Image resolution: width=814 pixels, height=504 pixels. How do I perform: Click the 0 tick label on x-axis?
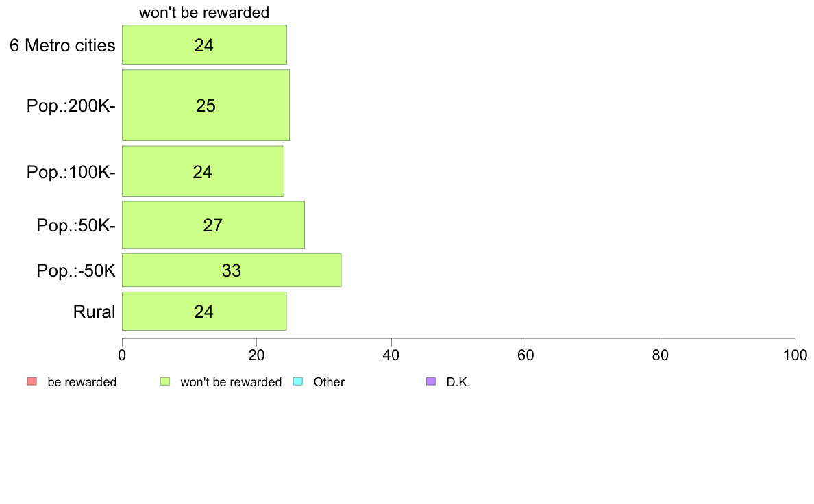tap(122, 355)
